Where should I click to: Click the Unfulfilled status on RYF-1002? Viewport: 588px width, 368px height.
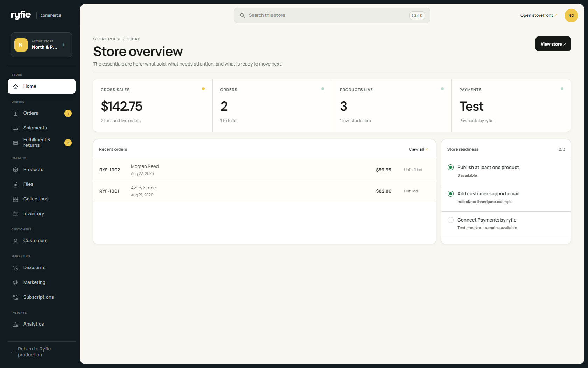[x=413, y=170]
